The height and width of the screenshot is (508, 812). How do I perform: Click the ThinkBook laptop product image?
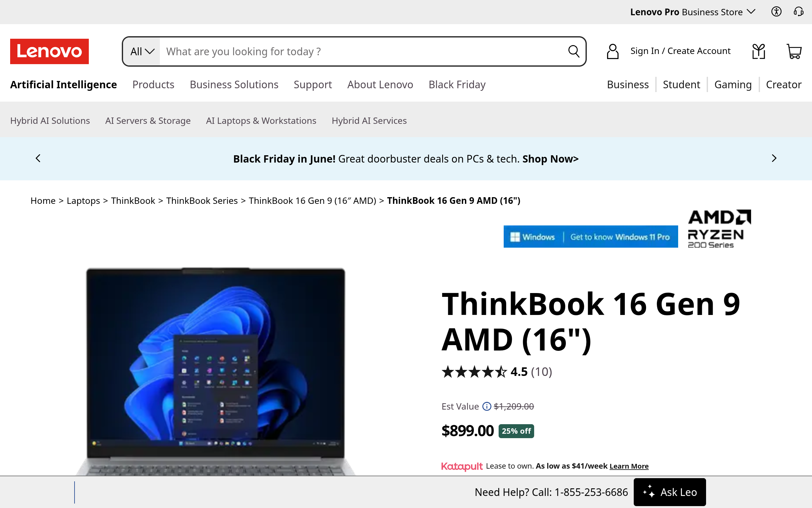click(215, 371)
